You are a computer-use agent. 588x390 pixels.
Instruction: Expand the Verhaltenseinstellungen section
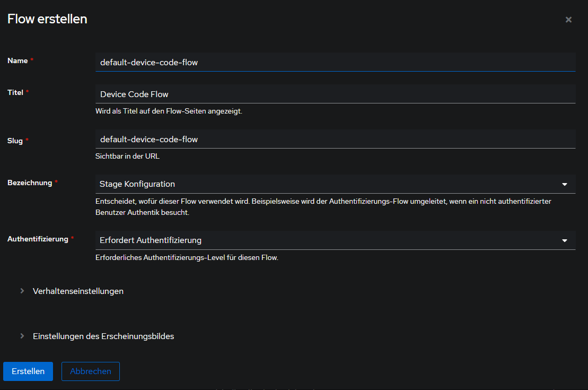click(78, 291)
